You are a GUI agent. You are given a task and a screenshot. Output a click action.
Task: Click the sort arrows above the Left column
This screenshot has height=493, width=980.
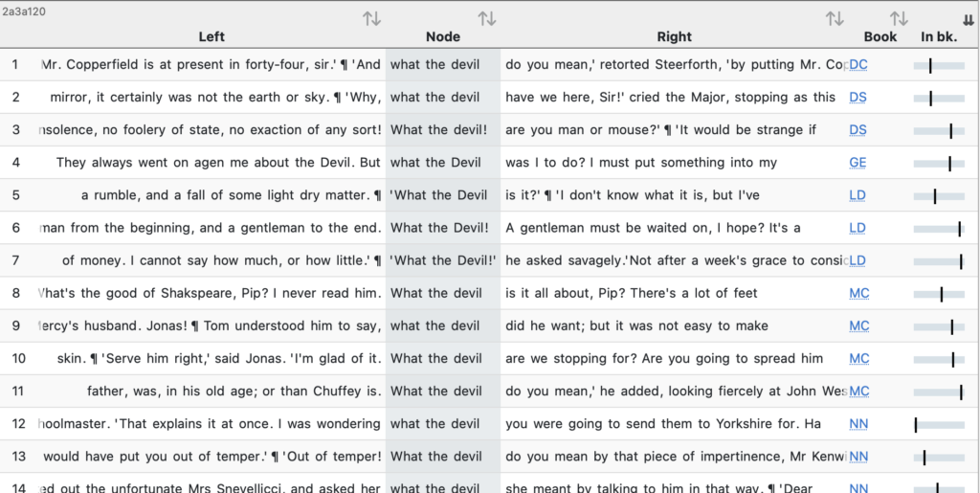(x=371, y=19)
